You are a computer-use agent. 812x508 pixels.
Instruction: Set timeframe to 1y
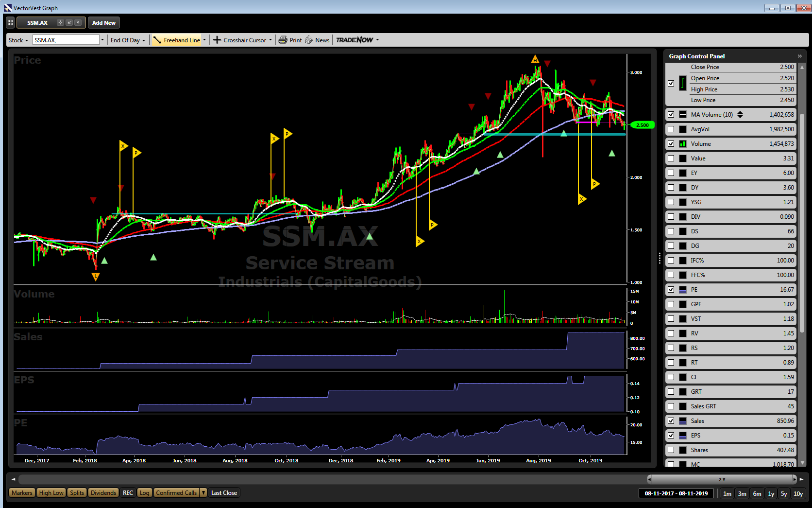[x=771, y=493]
